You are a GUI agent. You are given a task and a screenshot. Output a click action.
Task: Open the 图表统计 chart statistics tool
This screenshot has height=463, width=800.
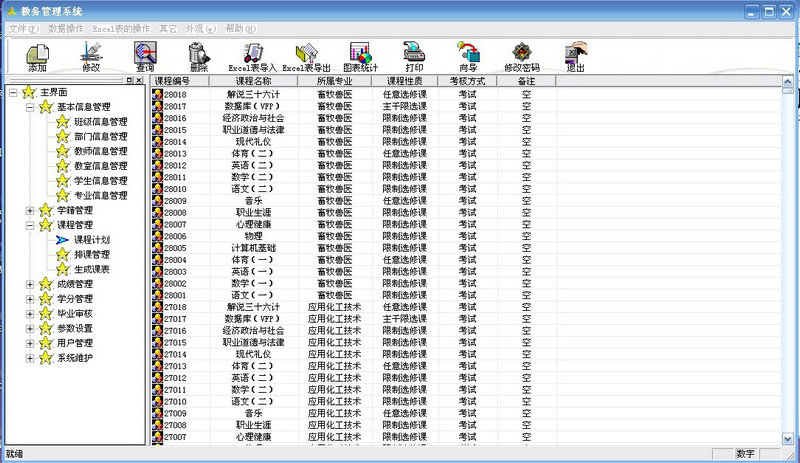pyautogui.click(x=360, y=57)
